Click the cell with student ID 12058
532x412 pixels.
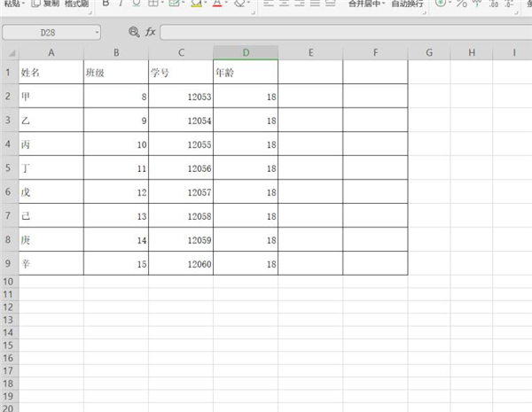coord(181,215)
